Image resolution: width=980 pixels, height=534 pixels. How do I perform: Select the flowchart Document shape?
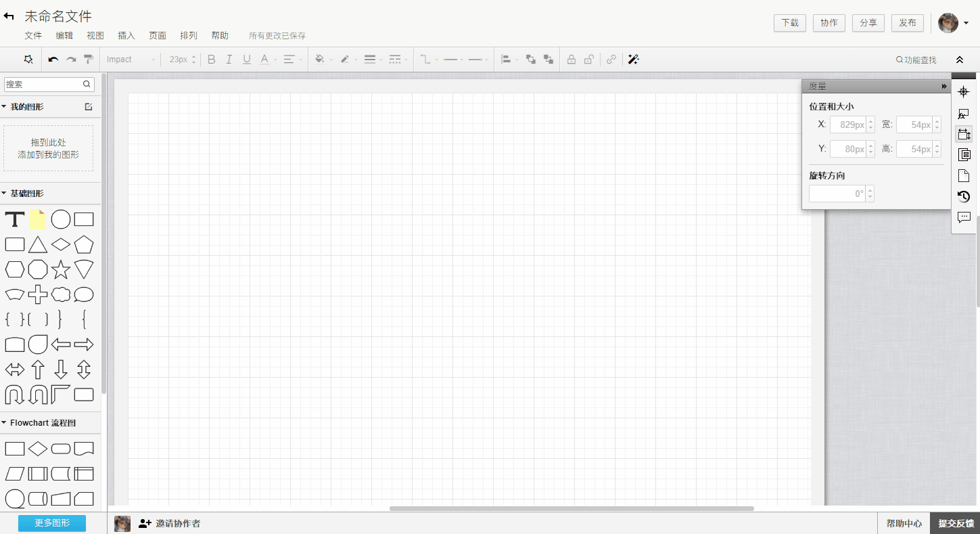coord(84,448)
